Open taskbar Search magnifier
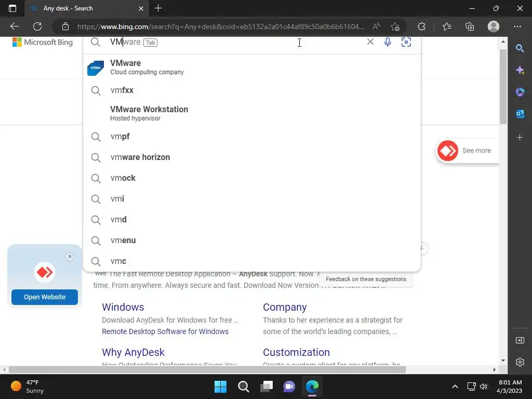The height and width of the screenshot is (399, 532). [x=243, y=387]
